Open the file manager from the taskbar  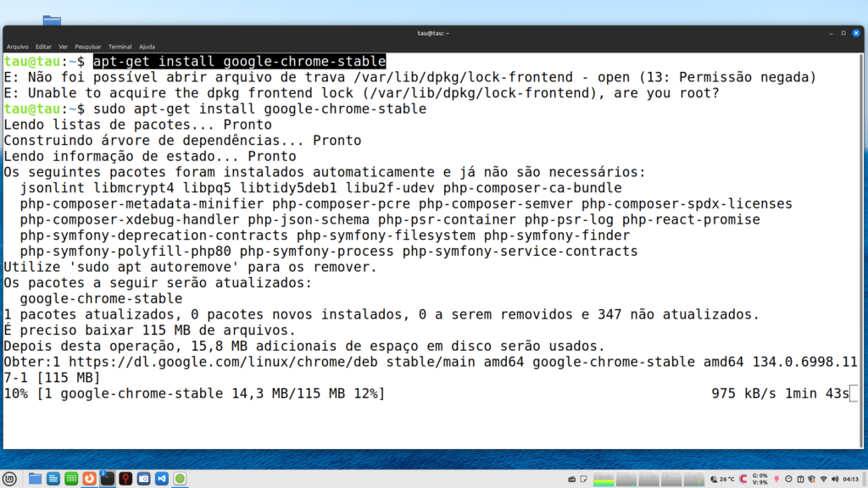point(35,479)
